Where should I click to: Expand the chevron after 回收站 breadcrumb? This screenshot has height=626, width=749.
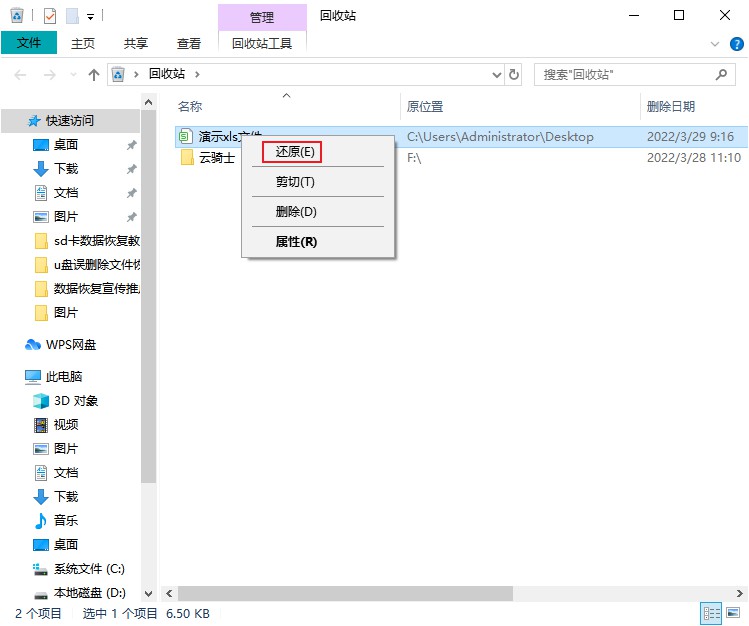click(197, 74)
